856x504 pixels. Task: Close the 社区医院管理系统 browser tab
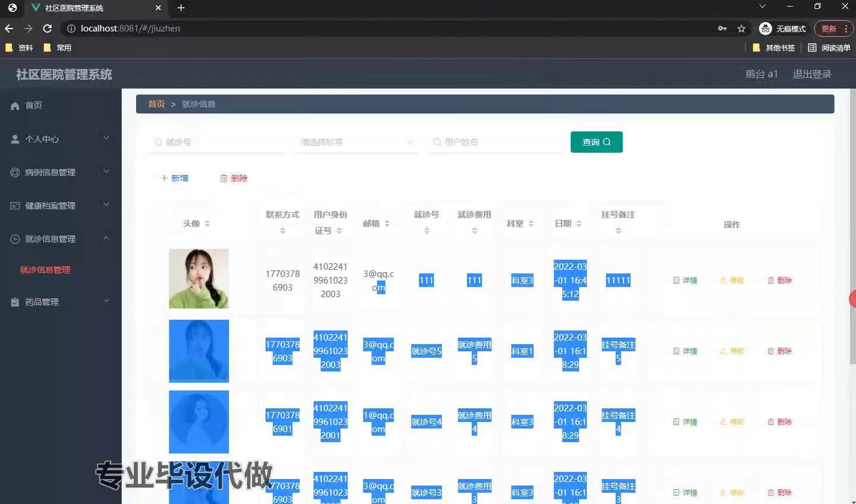(x=158, y=8)
